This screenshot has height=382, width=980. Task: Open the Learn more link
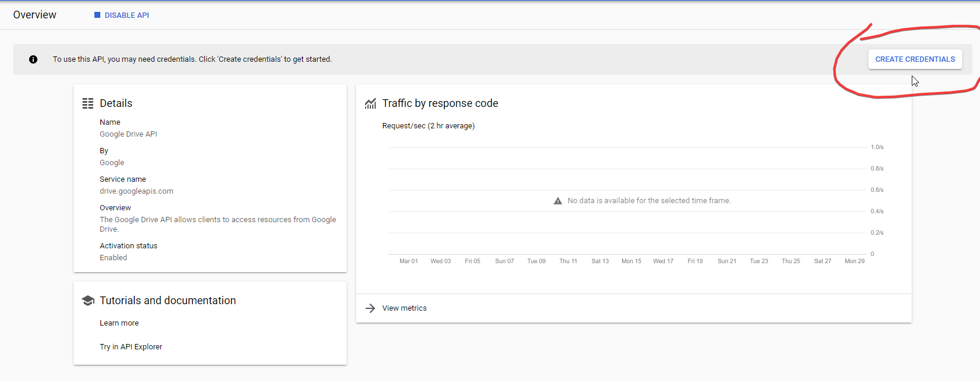(119, 323)
